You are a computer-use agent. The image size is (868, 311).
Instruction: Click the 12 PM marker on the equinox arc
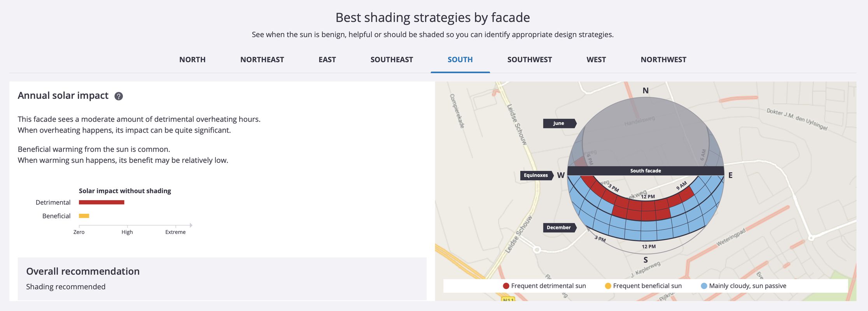648,197
